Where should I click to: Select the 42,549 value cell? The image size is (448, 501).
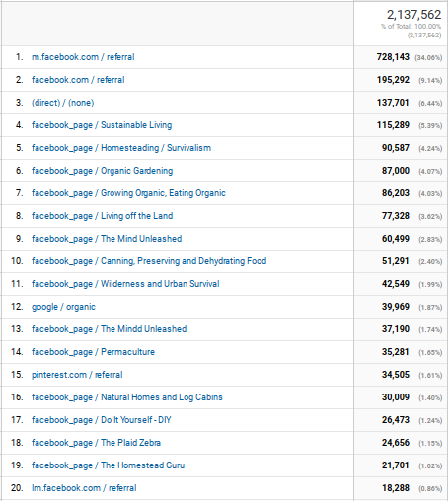tap(396, 284)
